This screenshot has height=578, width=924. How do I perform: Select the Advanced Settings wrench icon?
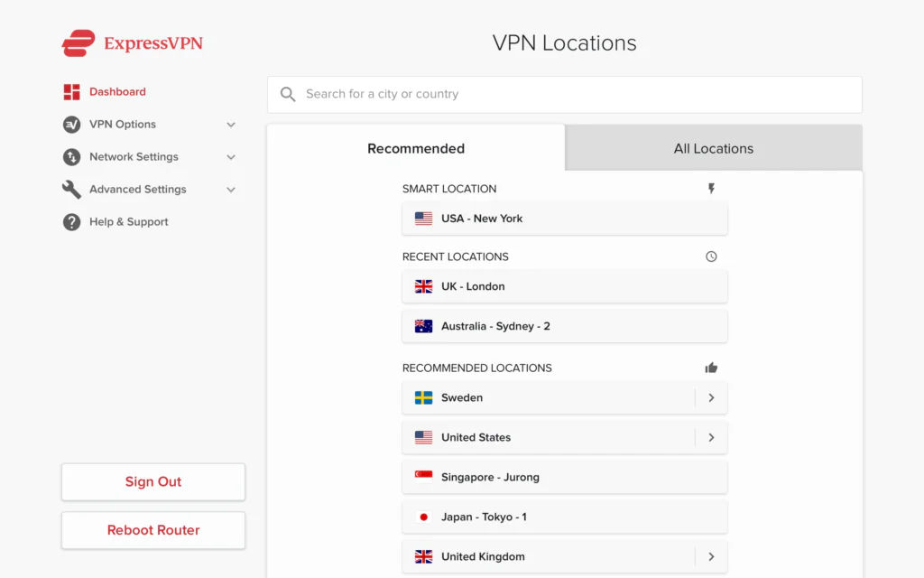click(71, 189)
